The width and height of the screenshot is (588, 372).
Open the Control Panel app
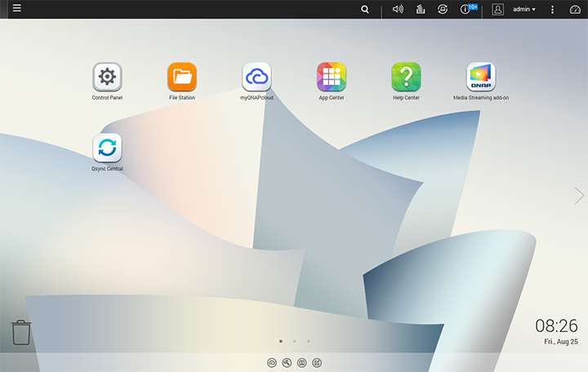(x=107, y=77)
